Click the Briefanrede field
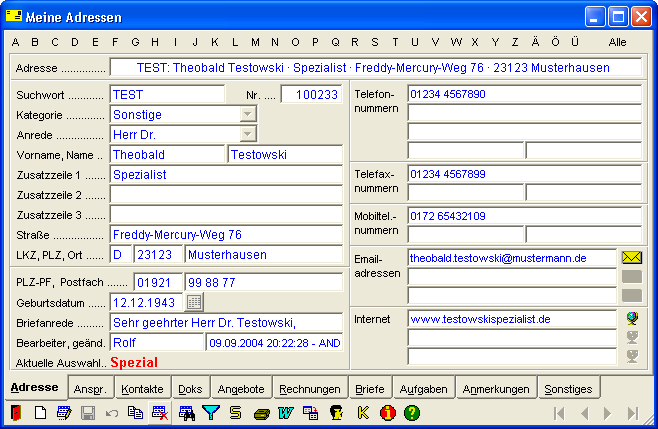This screenshot has height=429, width=658. 226,323
